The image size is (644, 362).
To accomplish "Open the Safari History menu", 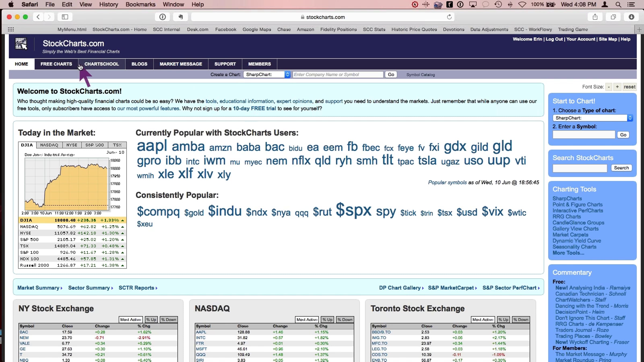I will (108, 4).
